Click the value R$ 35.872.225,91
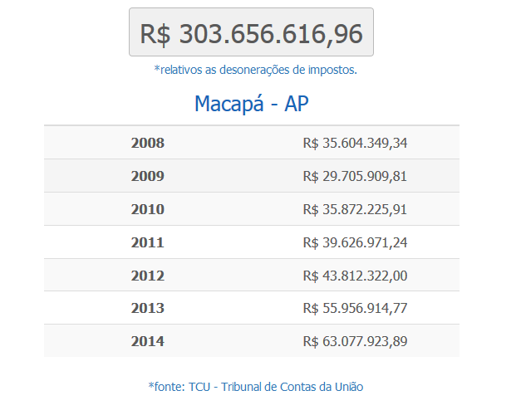 (x=355, y=209)
